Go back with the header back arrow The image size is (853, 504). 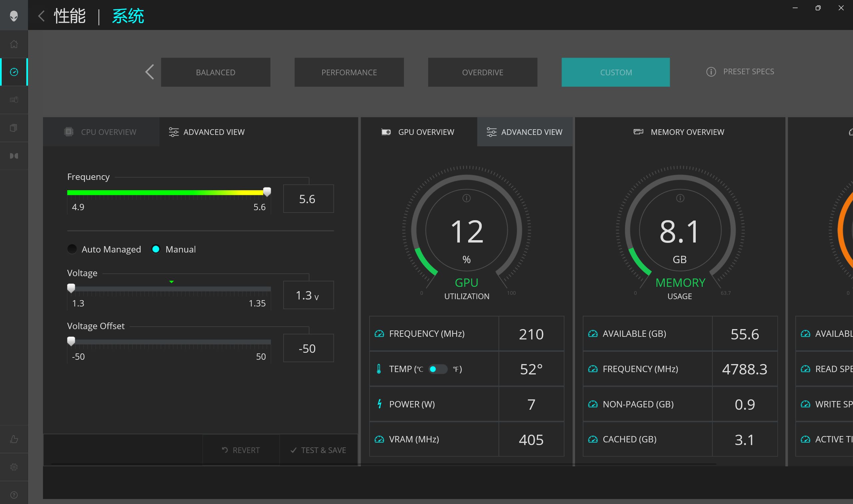pyautogui.click(x=41, y=16)
